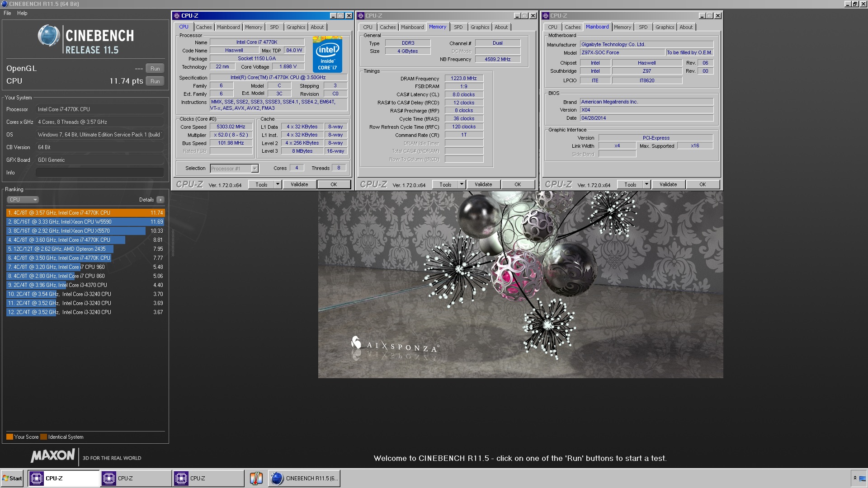Open the File menu in Cinebench
Screen dimensions: 868x488
tap(7, 13)
